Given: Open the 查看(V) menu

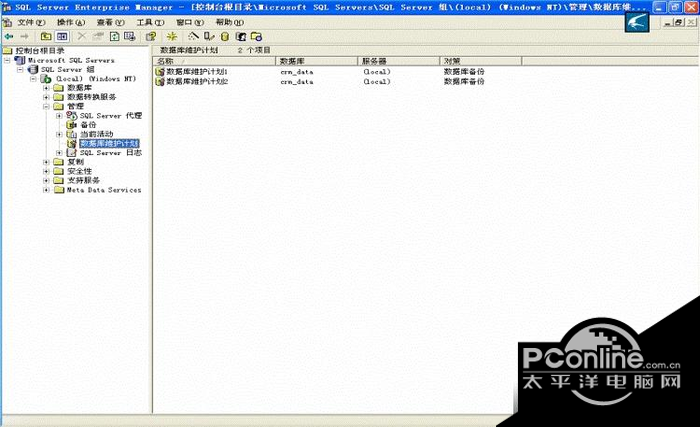Looking at the screenshot, I should coord(111,22).
